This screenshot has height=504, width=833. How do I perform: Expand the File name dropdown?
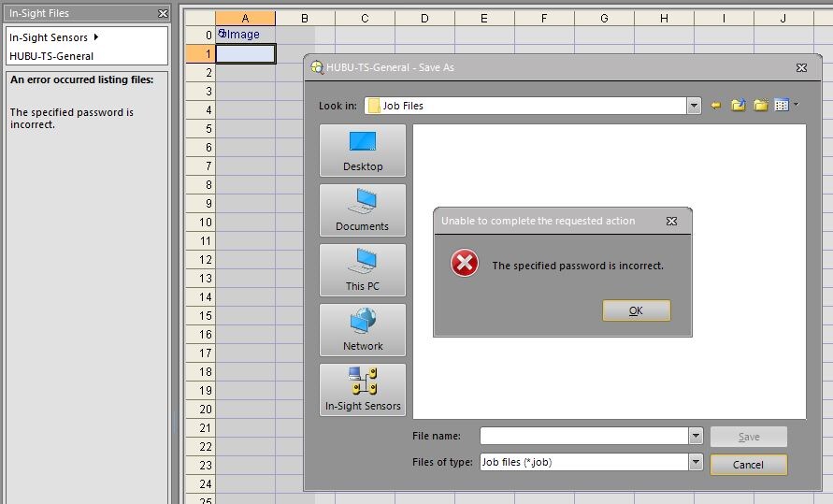(x=696, y=436)
